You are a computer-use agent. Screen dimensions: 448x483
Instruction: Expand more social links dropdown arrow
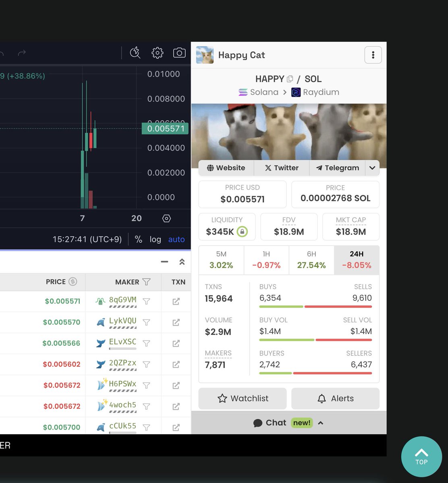click(x=372, y=168)
